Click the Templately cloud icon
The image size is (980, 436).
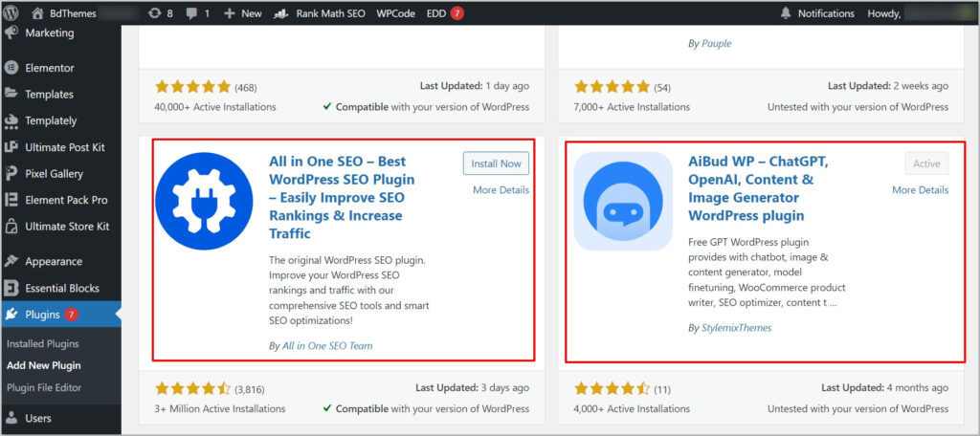point(11,120)
